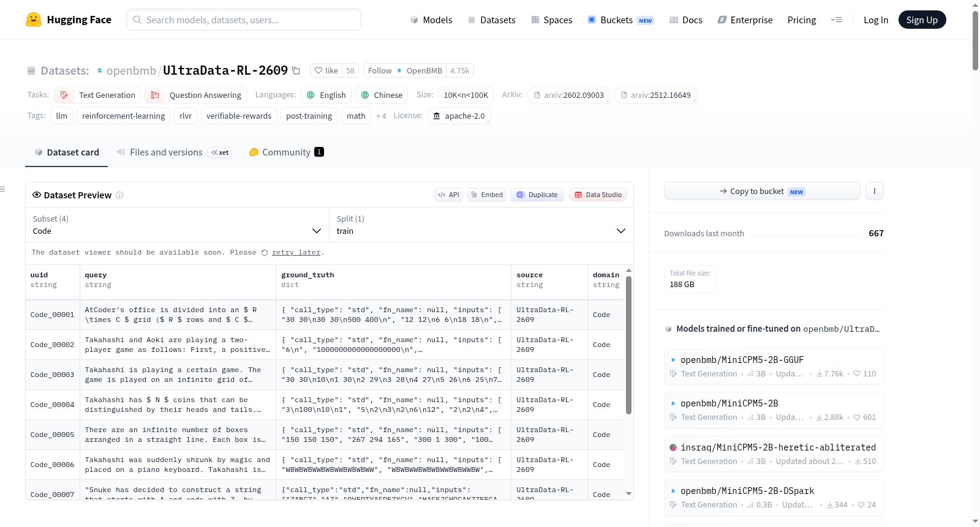
Task: Open Spaces in the top navigation
Action: 552,20
